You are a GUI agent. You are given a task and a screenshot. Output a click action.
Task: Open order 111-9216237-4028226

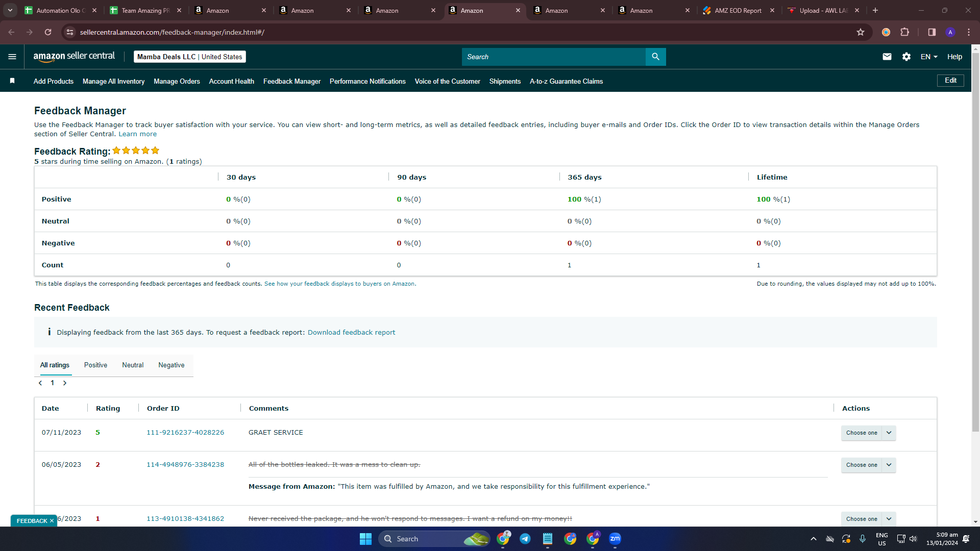pos(185,433)
